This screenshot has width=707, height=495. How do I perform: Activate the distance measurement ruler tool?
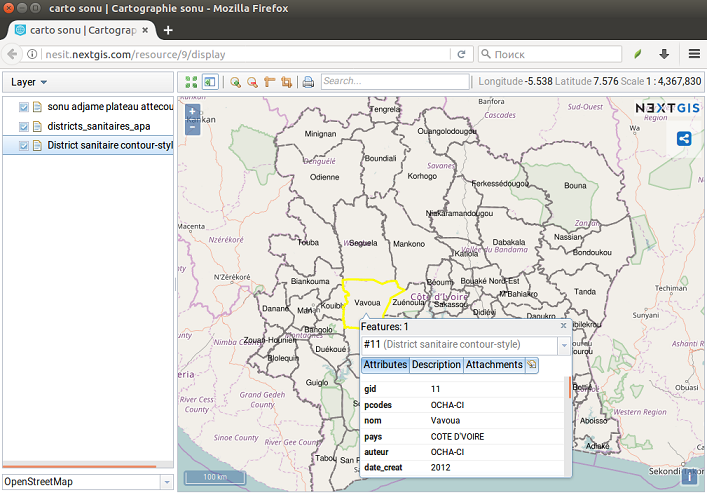pos(270,82)
